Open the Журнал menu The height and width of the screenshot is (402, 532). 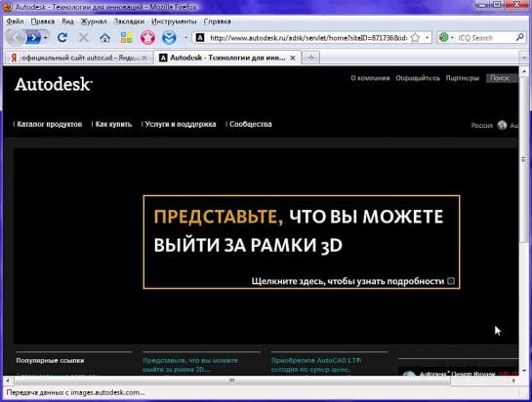[94, 21]
